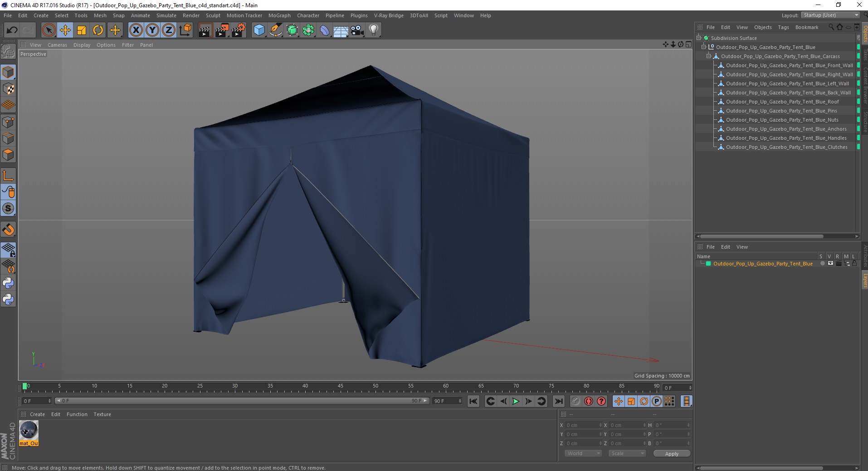Select the Front_Wall object

point(789,65)
